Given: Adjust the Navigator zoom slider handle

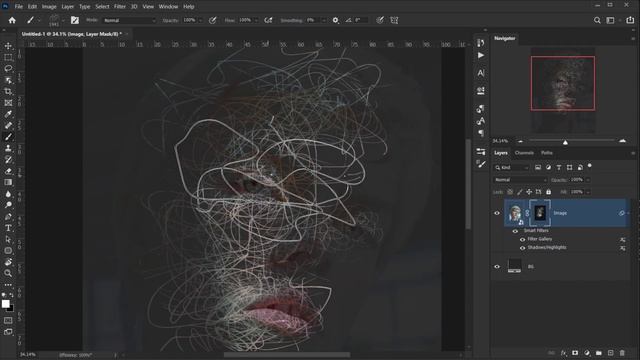Looking at the screenshot, I should [x=565, y=142].
